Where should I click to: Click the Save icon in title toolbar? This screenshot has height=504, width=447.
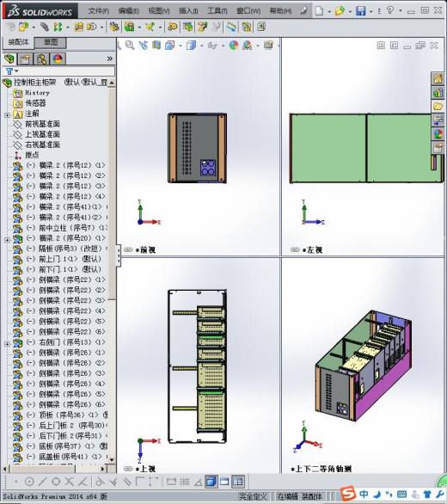coord(360,11)
